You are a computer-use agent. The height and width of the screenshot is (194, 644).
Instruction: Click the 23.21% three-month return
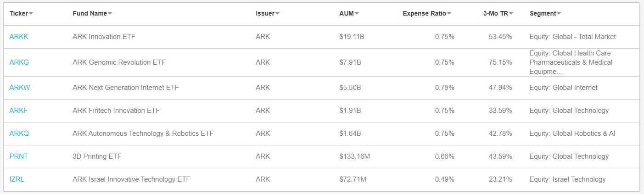click(x=500, y=179)
